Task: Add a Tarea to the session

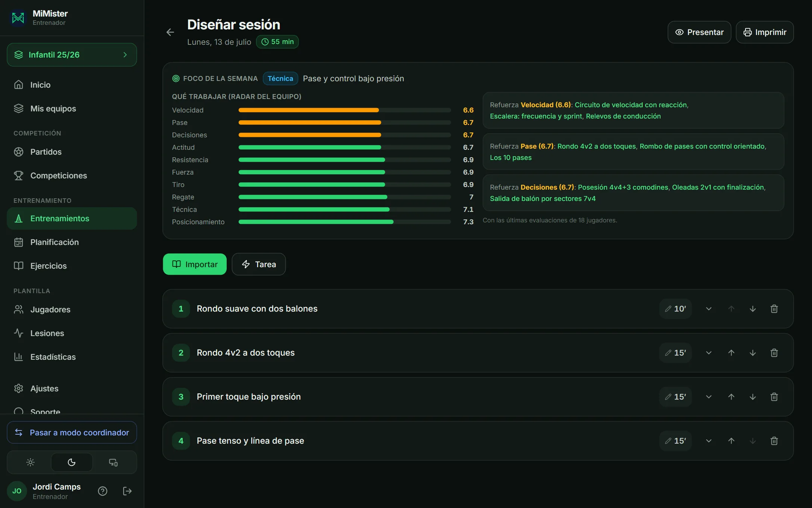Action: coord(259,265)
